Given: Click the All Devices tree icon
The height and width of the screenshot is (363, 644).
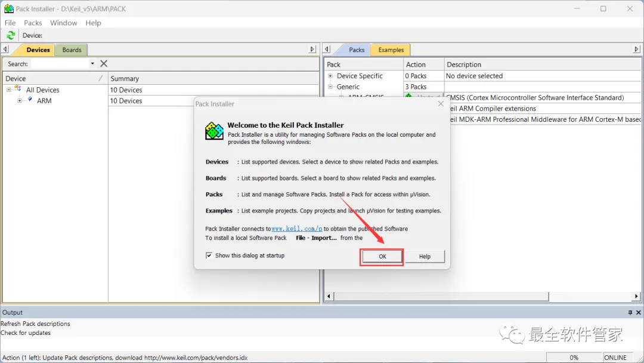Looking at the screenshot, I should pyautogui.click(x=18, y=89).
